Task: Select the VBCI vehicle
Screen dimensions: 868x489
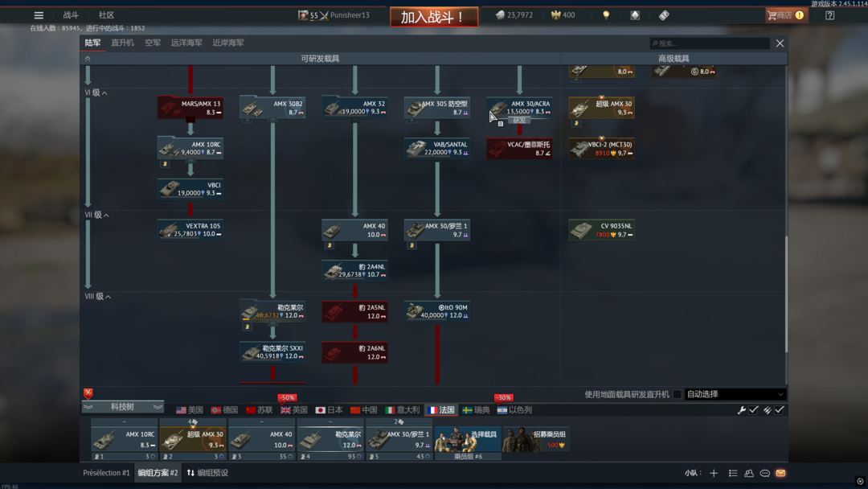Action: click(x=190, y=189)
